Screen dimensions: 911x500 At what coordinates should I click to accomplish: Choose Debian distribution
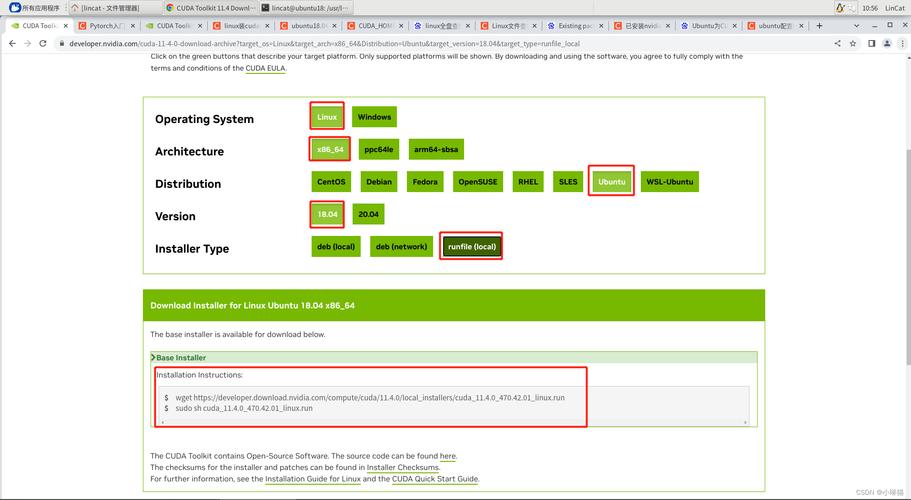tap(379, 182)
